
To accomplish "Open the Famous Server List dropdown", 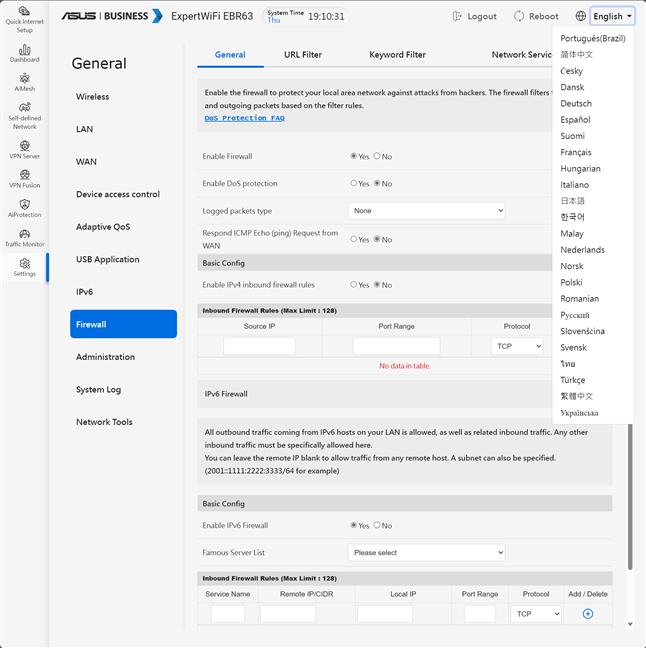I will point(426,552).
